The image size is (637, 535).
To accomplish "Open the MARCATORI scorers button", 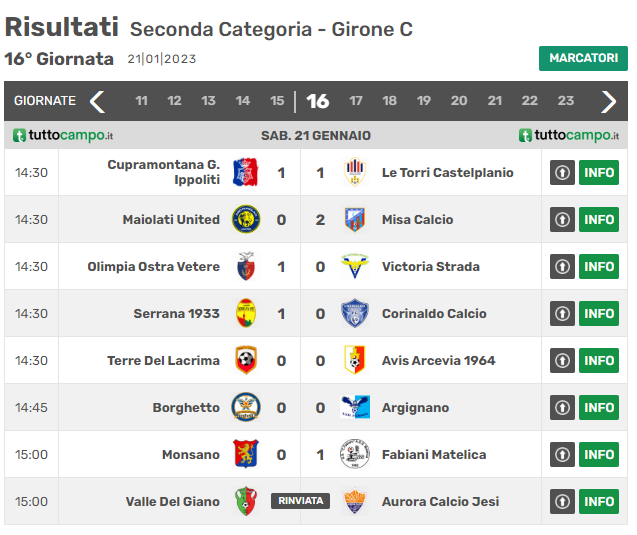I will click(x=583, y=58).
